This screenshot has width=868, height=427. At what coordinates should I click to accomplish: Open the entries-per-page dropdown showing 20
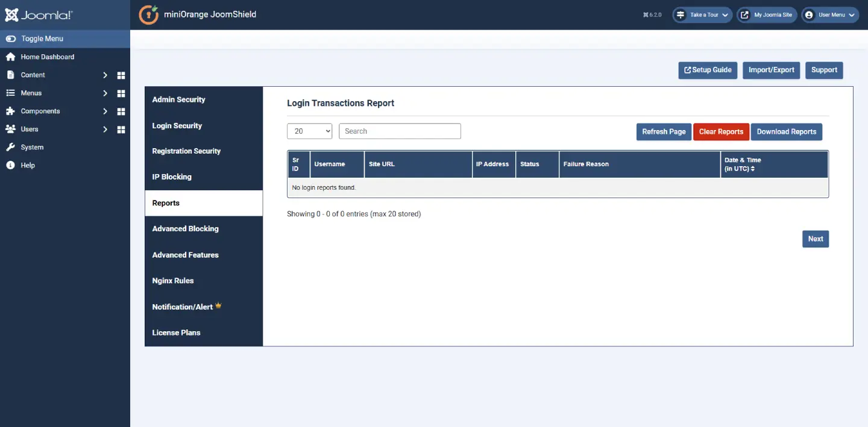click(x=309, y=131)
